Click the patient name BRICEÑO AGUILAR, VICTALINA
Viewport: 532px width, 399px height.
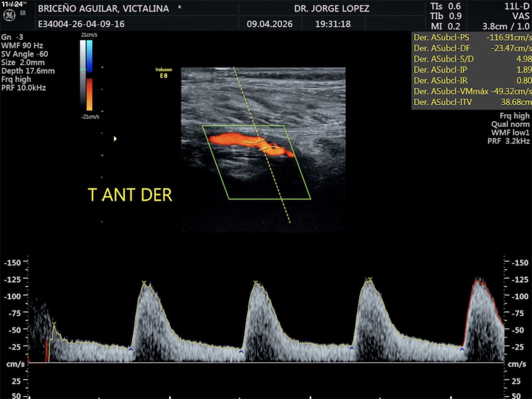pos(103,8)
